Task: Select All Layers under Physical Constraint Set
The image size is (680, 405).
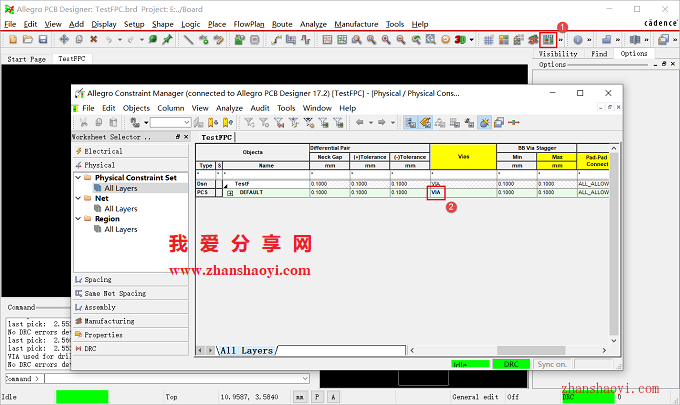Action: (x=121, y=188)
